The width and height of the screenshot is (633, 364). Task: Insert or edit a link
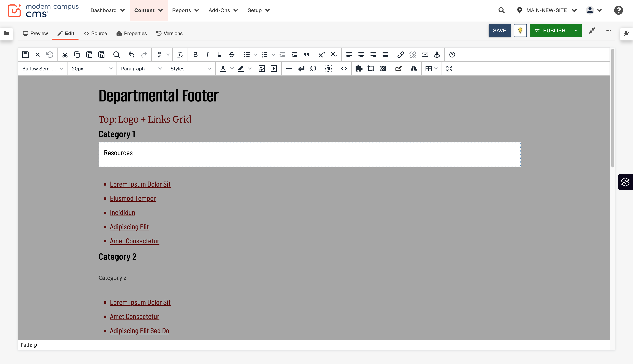pyautogui.click(x=401, y=55)
